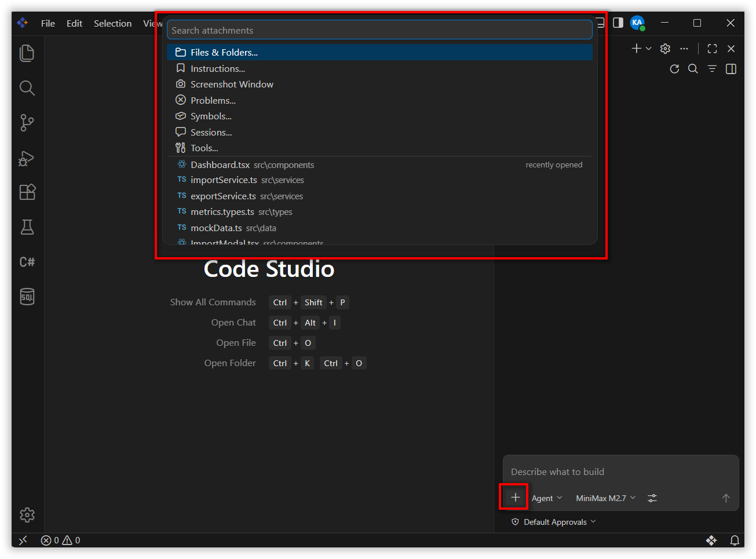
Task: Open chat settings gear in chat panel
Action: 665,49
